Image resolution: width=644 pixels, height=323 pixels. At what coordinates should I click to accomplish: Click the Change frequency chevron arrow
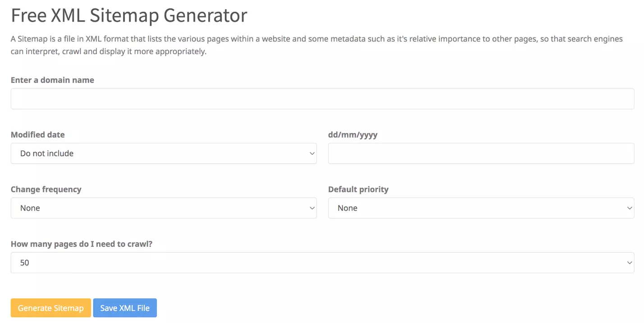click(x=312, y=208)
